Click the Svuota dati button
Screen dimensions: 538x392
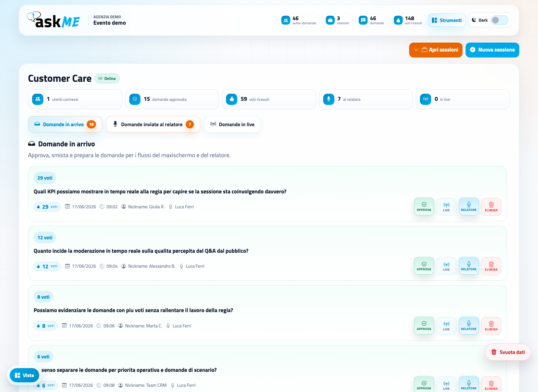508,352
